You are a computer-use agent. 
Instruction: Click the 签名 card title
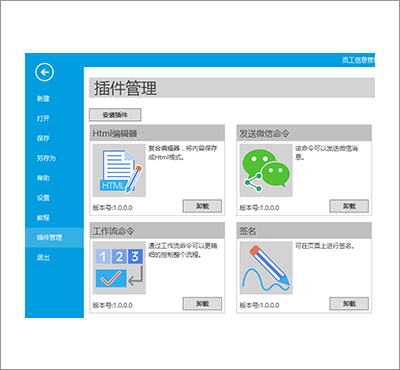pos(248,231)
